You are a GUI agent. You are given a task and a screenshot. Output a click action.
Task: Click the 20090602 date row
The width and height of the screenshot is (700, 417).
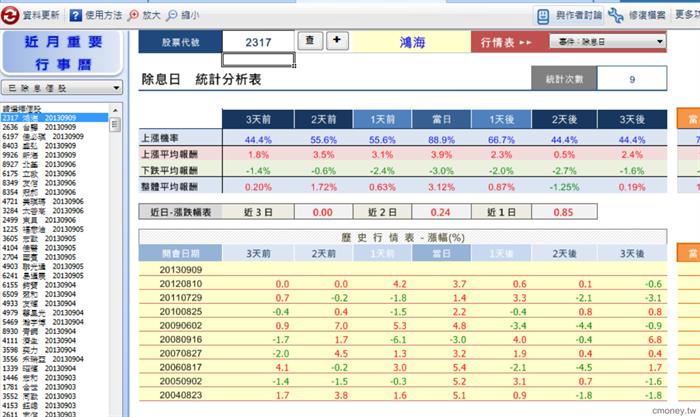[403, 325]
